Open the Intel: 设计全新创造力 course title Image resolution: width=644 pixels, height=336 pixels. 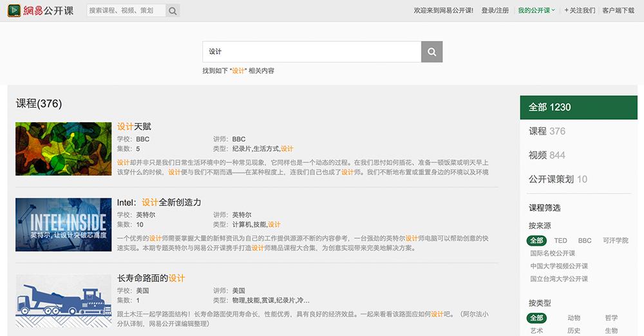pyautogui.click(x=159, y=203)
